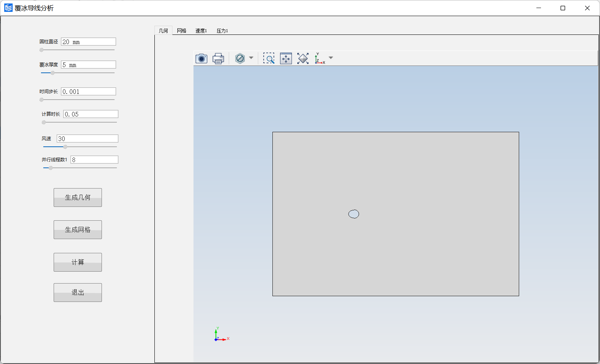
Task: Click the 计算时长 label
Action: tap(51, 114)
